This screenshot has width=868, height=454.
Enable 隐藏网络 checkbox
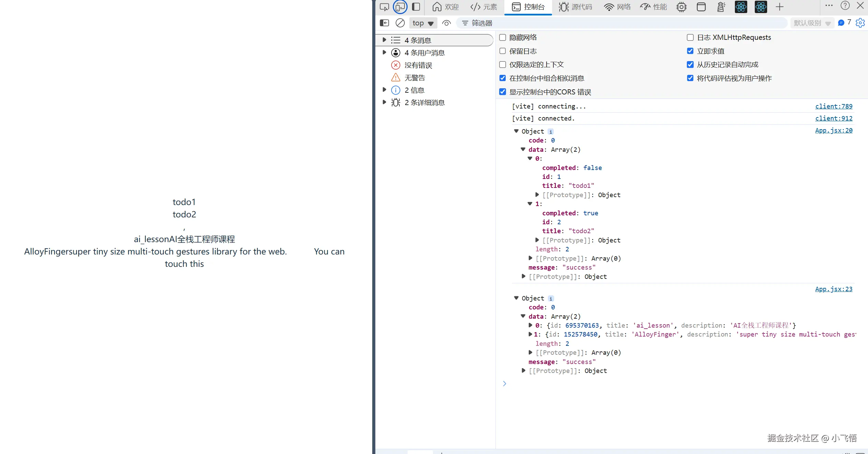(503, 37)
